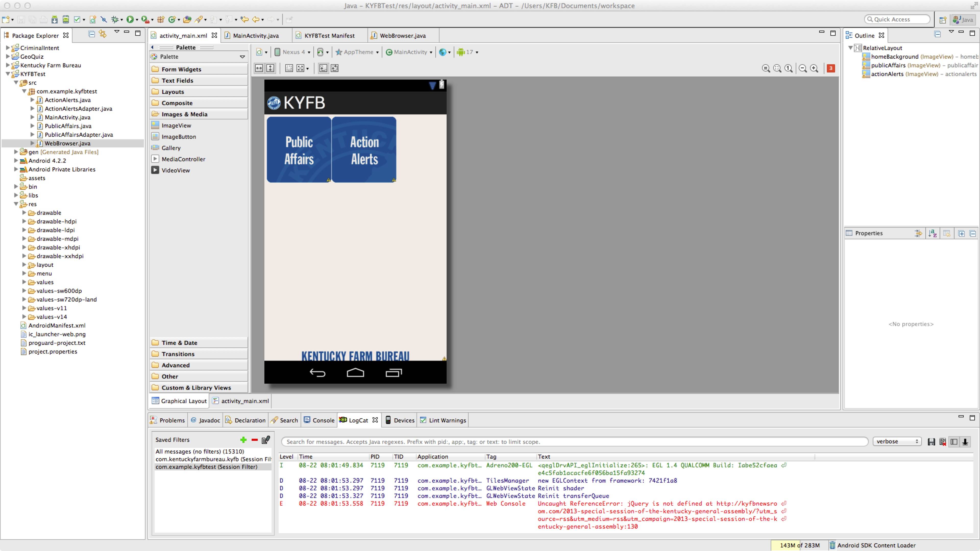The image size is (980, 551).
Task: Click the red lint error count badge
Action: (x=831, y=68)
